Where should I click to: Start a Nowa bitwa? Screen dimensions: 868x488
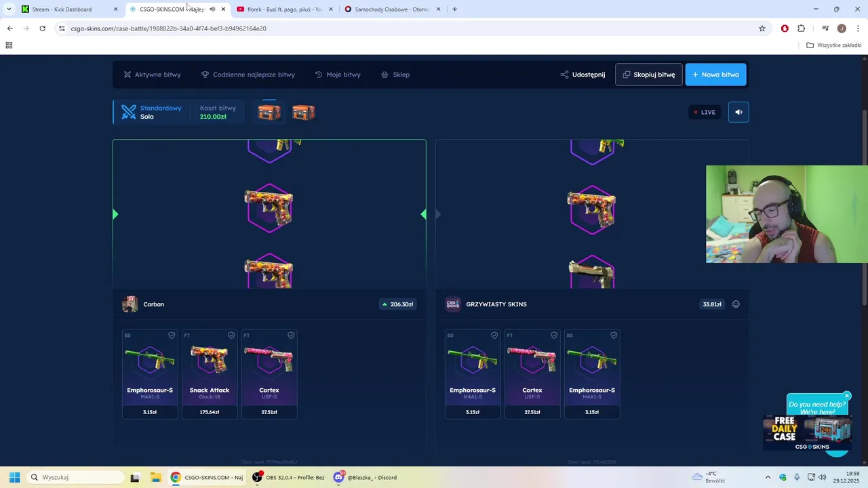(716, 75)
